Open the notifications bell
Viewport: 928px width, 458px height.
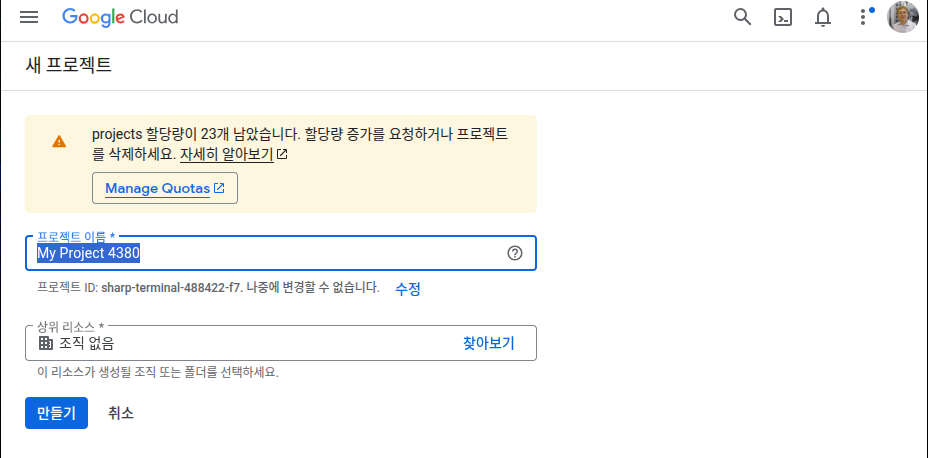823,17
